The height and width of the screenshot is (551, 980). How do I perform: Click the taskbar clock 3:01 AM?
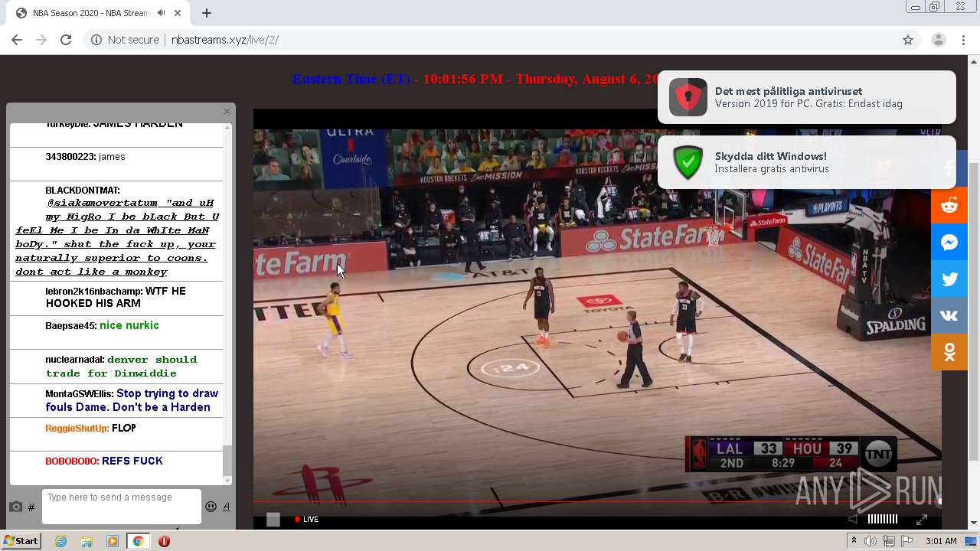941,541
